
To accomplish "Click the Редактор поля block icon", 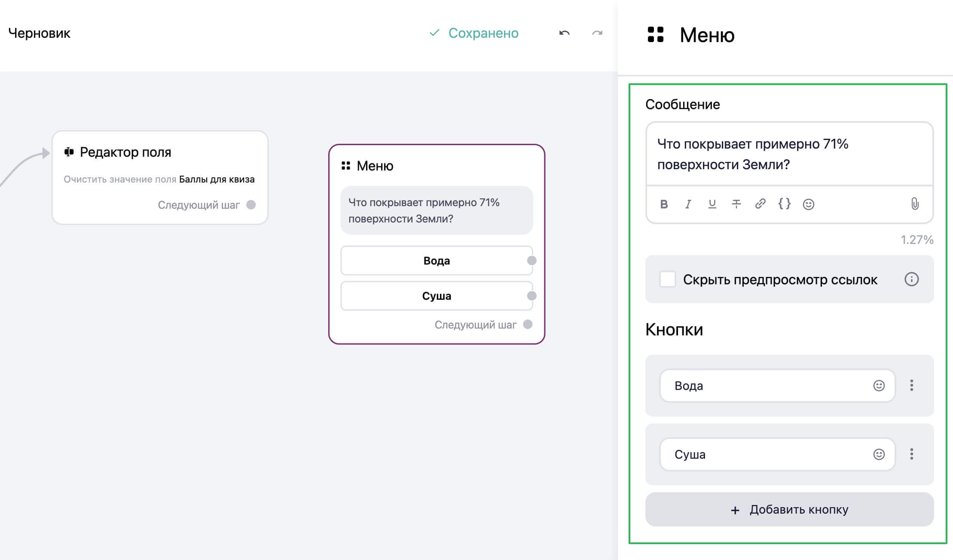I will pos(69,152).
